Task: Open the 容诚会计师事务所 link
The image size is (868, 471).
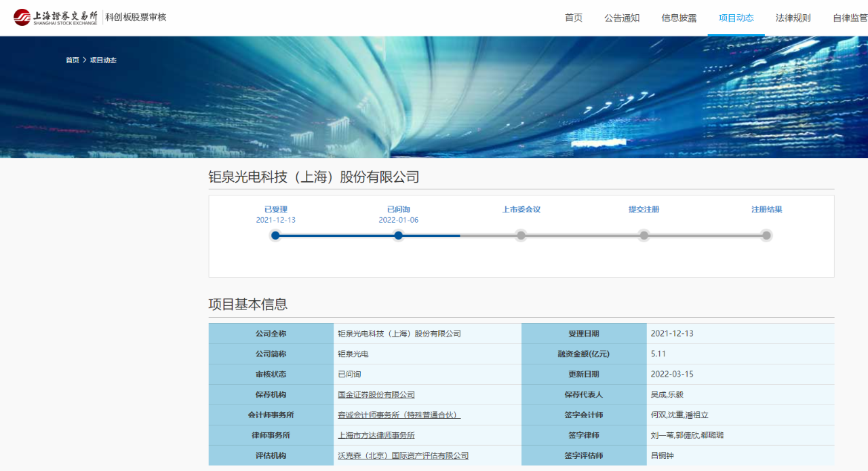Action: click(399, 415)
